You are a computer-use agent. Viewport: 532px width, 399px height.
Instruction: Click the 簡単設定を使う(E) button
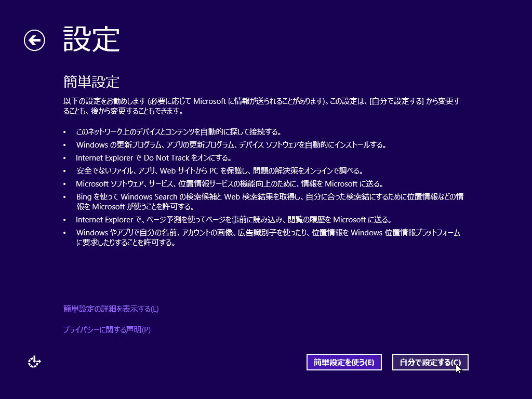click(344, 362)
